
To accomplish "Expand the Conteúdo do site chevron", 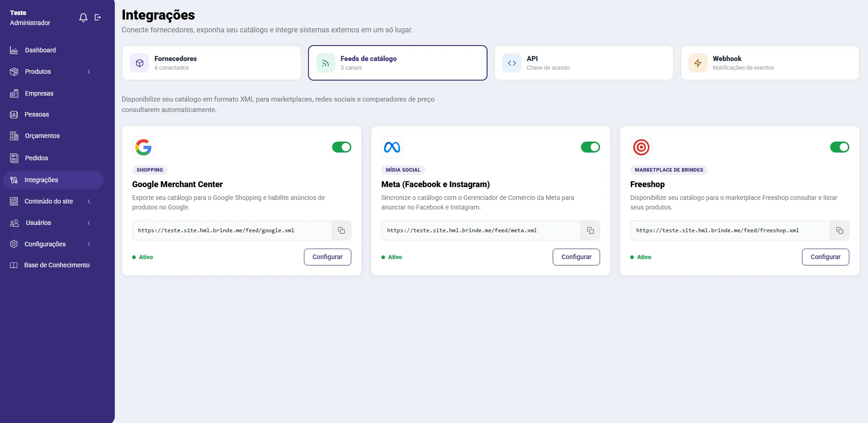I will tap(89, 201).
